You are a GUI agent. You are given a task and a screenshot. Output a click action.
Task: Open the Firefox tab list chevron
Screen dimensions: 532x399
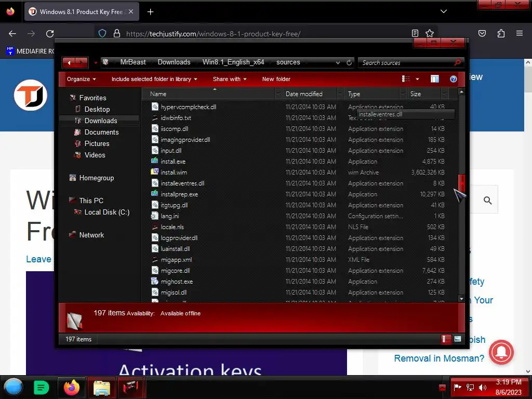pos(444,11)
